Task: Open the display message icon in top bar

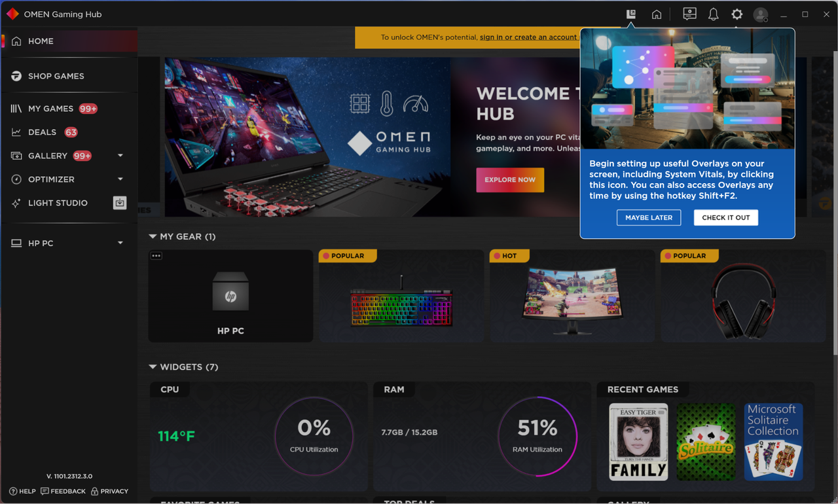Action: pyautogui.click(x=689, y=14)
